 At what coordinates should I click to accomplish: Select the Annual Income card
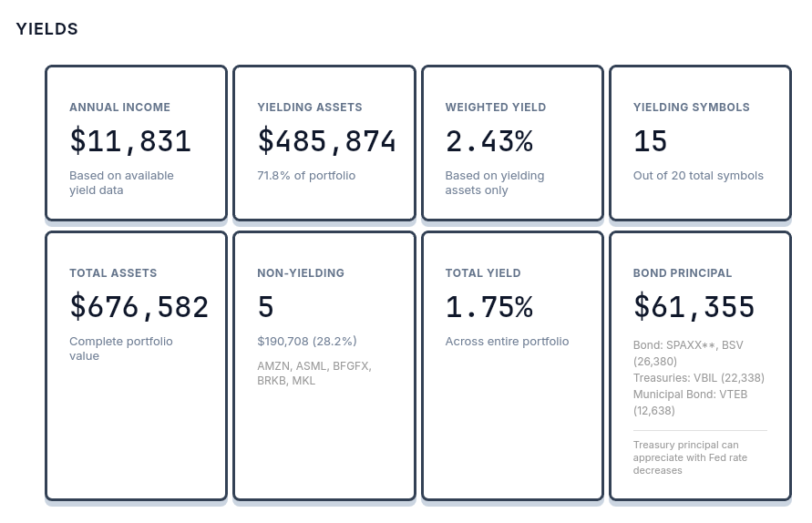(x=136, y=143)
